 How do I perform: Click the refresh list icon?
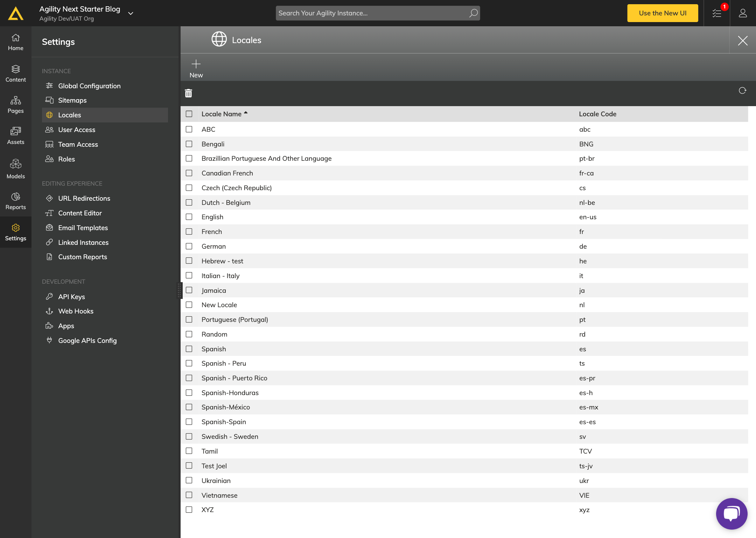pyautogui.click(x=742, y=91)
